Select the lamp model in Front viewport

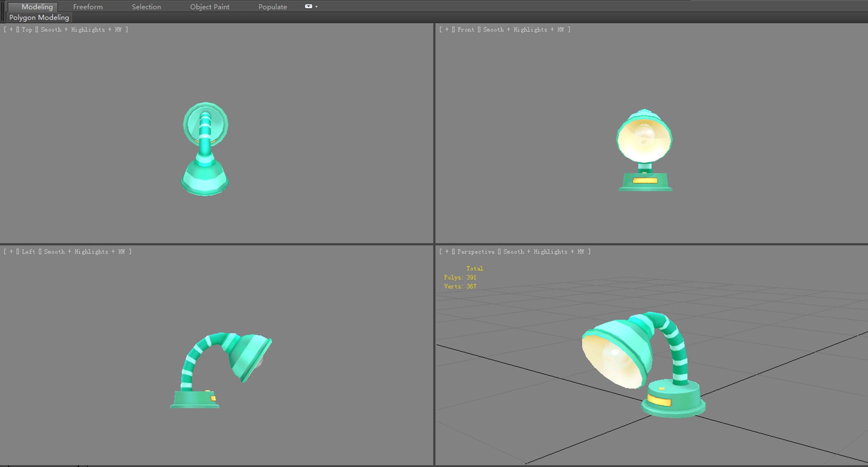coord(645,150)
